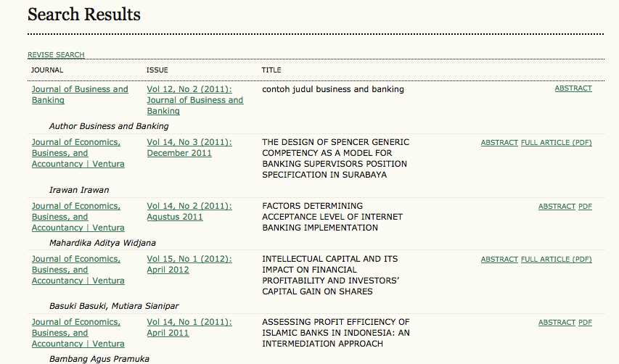The width and height of the screenshot is (619, 364).
Task: Open Full Article (PDF) for Spencer Competency article
Action: click(556, 143)
